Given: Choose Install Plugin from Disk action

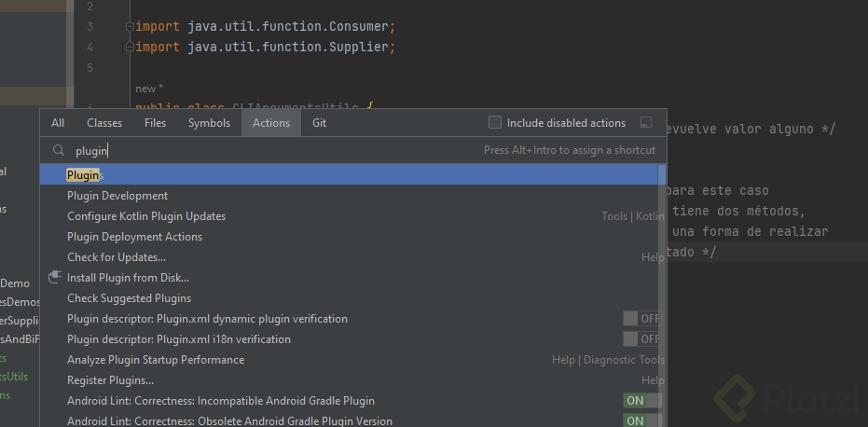Looking at the screenshot, I should 128,278.
